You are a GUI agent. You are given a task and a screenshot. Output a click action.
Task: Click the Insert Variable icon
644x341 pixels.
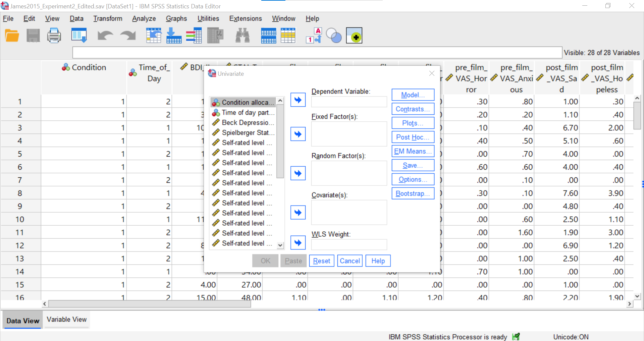pyautogui.click(x=288, y=36)
